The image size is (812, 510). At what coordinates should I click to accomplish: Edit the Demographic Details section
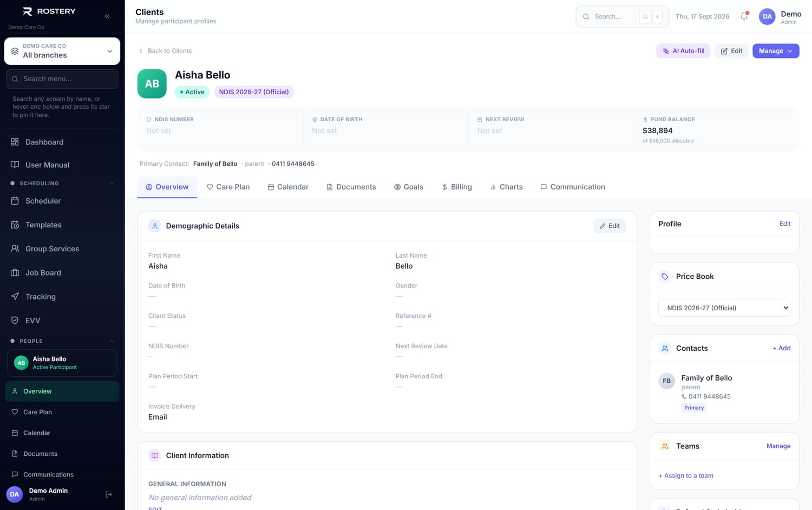[610, 226]
